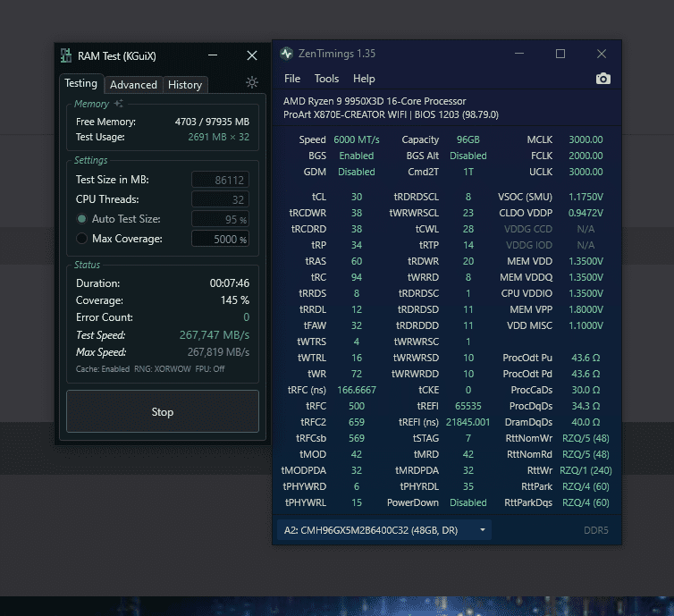Viewport: 674px width, 616px height.
Task: Click the ZenTimings app logo icon
Action: tap(286, 54)
